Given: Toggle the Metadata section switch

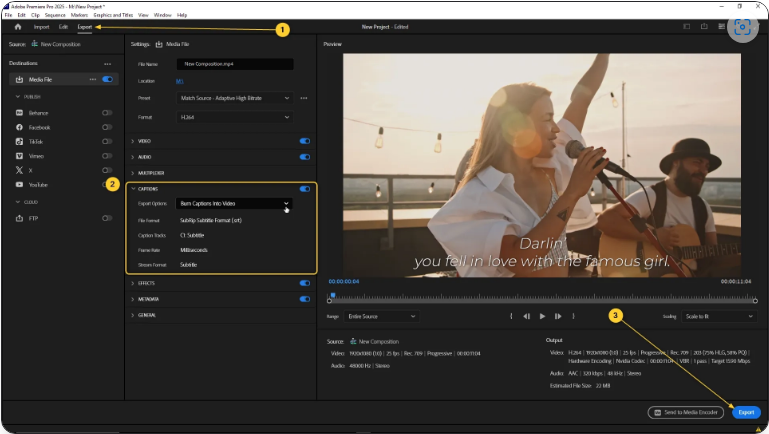Looking at the screenshot, I should pyautogui.click(x=305, y=299).
